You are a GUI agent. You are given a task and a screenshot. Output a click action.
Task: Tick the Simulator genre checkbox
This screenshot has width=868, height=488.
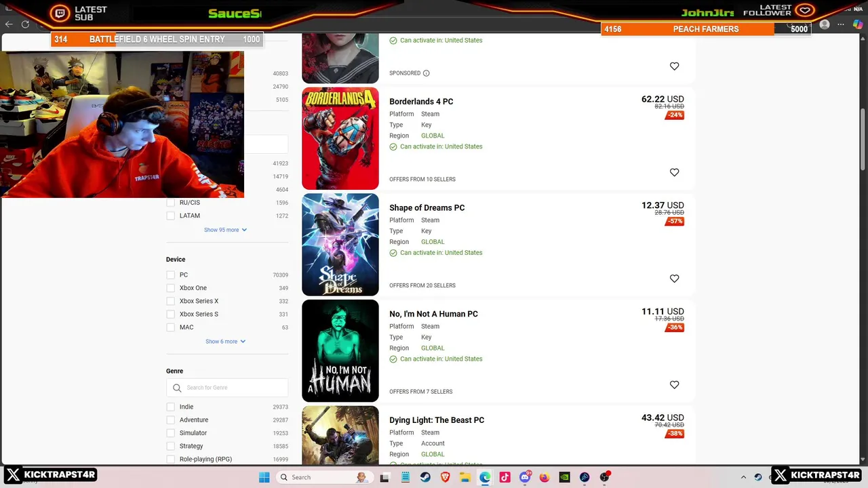170,433
